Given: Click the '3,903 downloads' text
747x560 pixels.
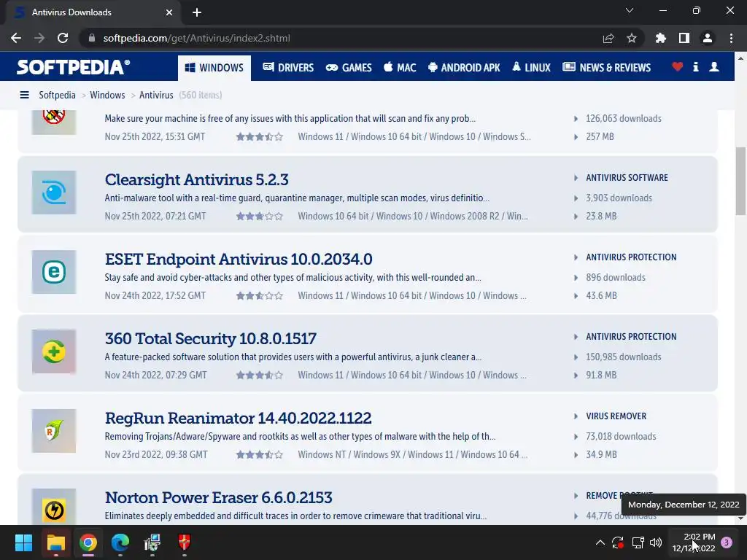Looking at the screenshot, I should coord(619,198).
